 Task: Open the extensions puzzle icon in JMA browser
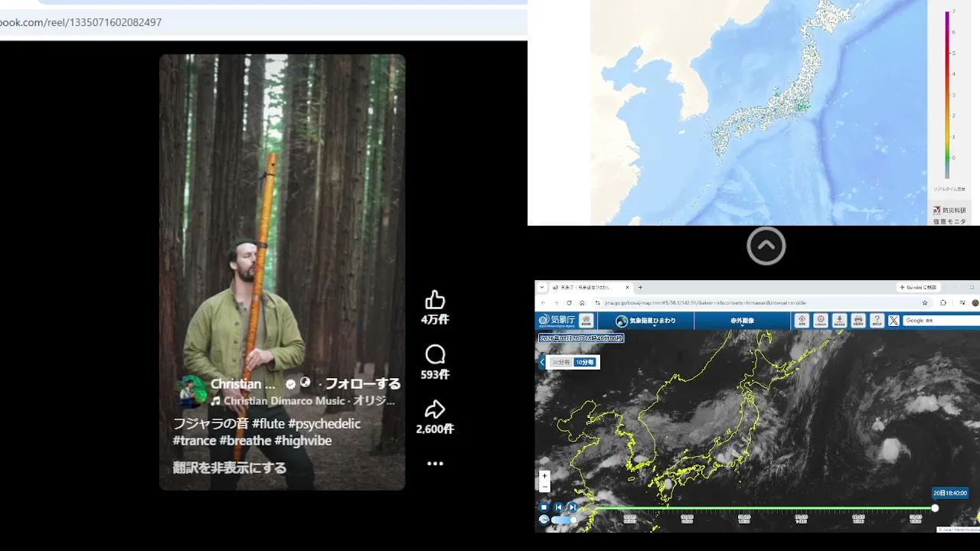tap(943, 303)
